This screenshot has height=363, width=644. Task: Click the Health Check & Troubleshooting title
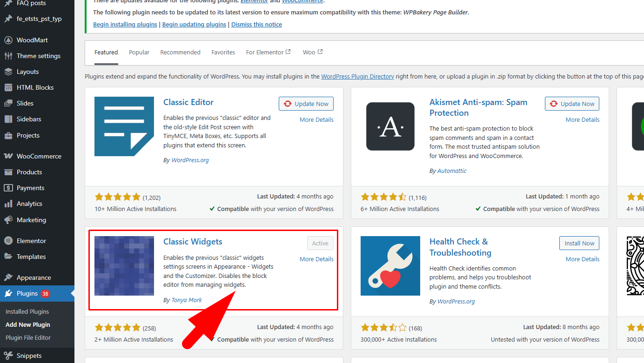coord(460,247)
